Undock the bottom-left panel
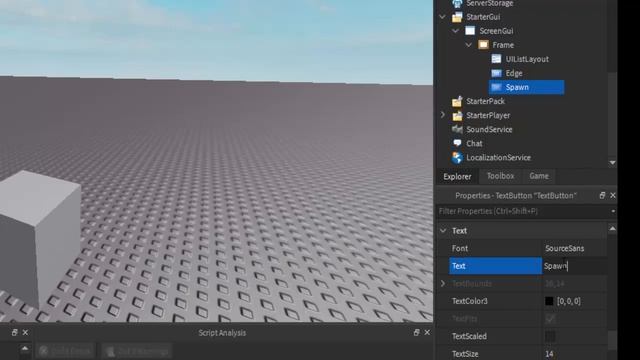Screen dimensions: 640x360 click(14, 333)
